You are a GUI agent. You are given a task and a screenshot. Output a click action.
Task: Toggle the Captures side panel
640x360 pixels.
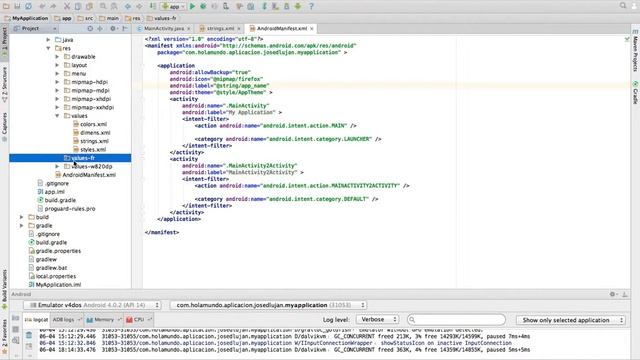pyautogui.click(x=4, y=127)
